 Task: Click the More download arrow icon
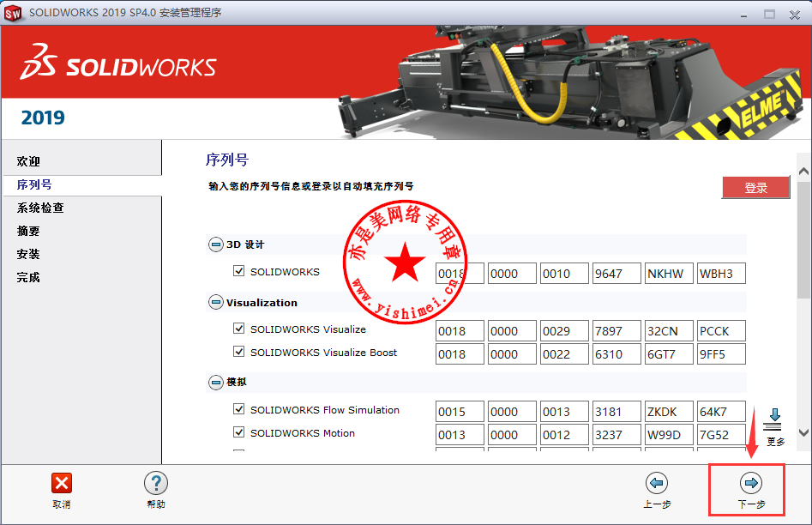[x=775, y=419]
